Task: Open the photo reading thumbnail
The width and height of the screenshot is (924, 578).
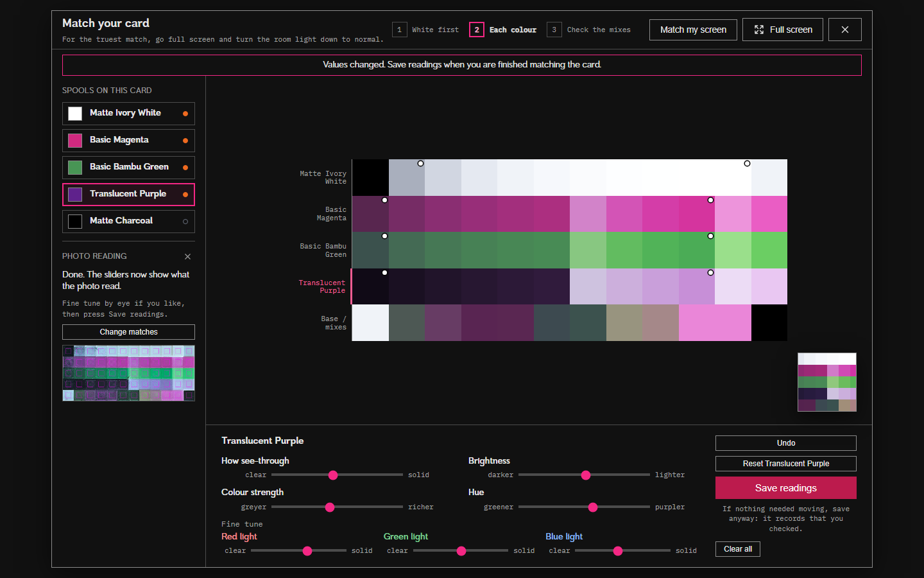Action: [128, 373]
